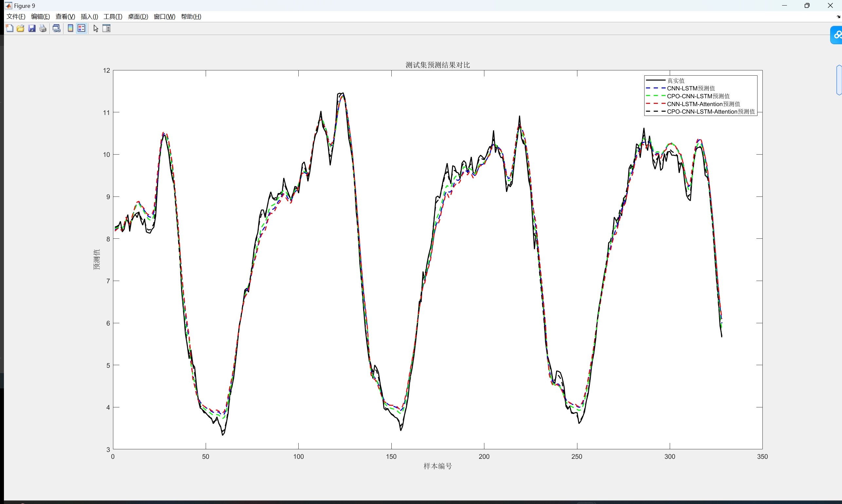The image size is (842, 504).
Task: Click the Insert Colorbar toolbar icon
Action: coord(70,28)
